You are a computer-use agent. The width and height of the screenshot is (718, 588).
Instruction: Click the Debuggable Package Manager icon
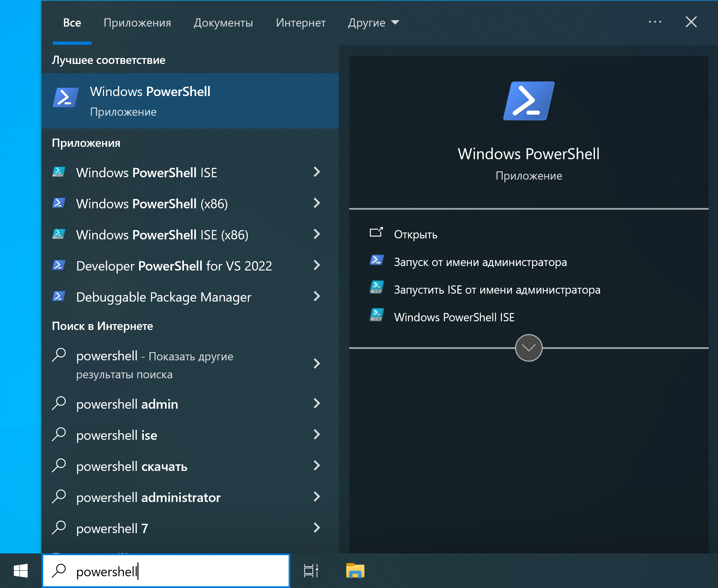pos(59,296)
